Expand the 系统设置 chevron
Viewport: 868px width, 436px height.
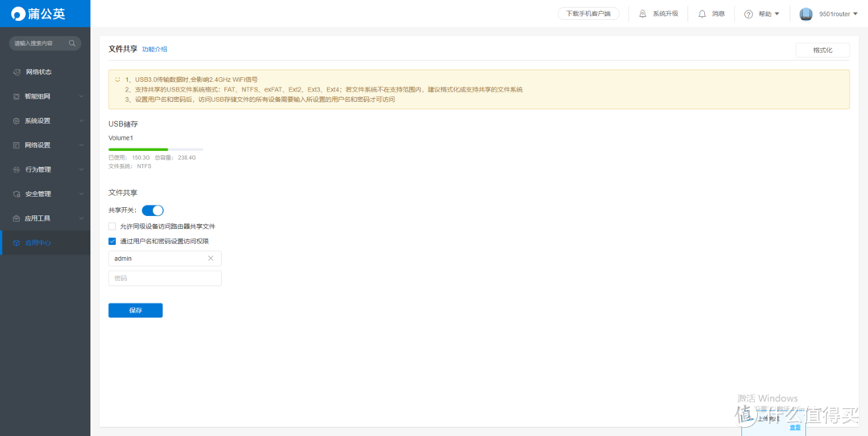point(81,121)
